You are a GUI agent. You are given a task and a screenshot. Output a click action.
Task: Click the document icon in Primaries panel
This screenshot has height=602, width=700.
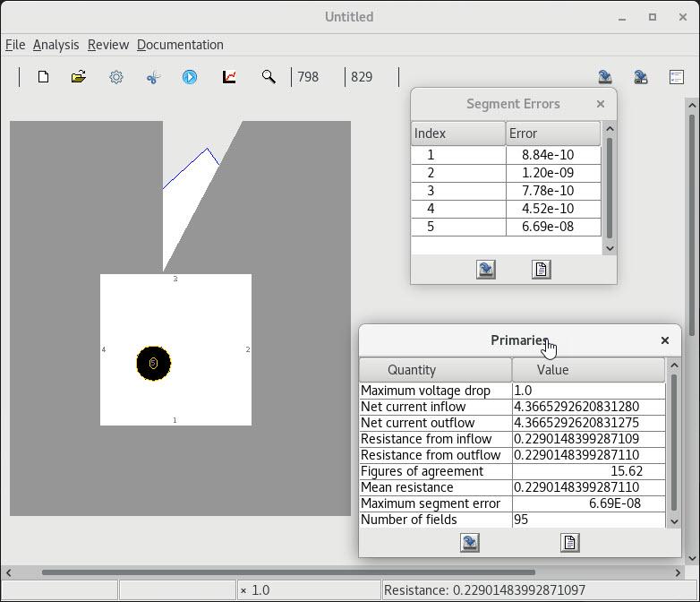569,542
